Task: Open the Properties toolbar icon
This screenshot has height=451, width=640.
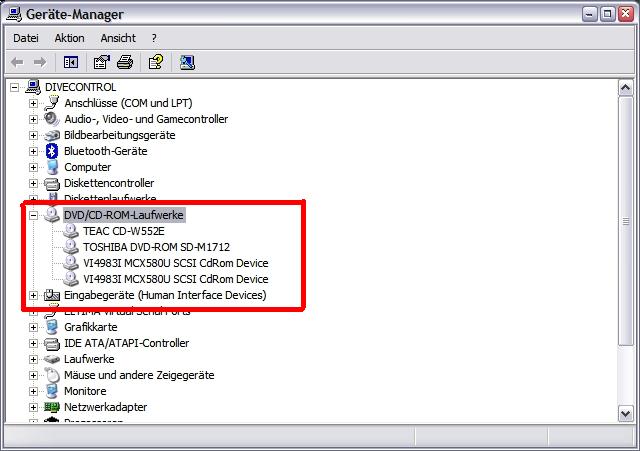Action: pos(102,62)
